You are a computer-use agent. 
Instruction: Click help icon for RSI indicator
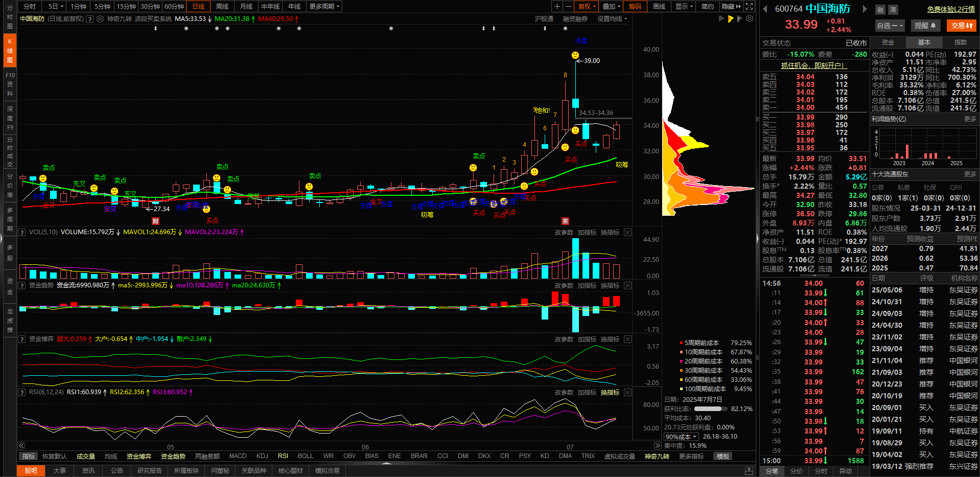coord(22,393)
